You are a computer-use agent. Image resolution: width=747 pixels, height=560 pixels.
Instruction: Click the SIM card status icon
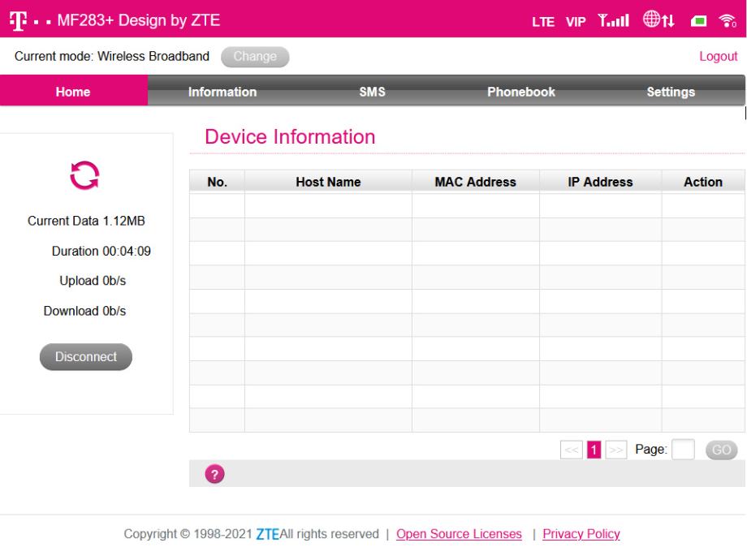697,19
